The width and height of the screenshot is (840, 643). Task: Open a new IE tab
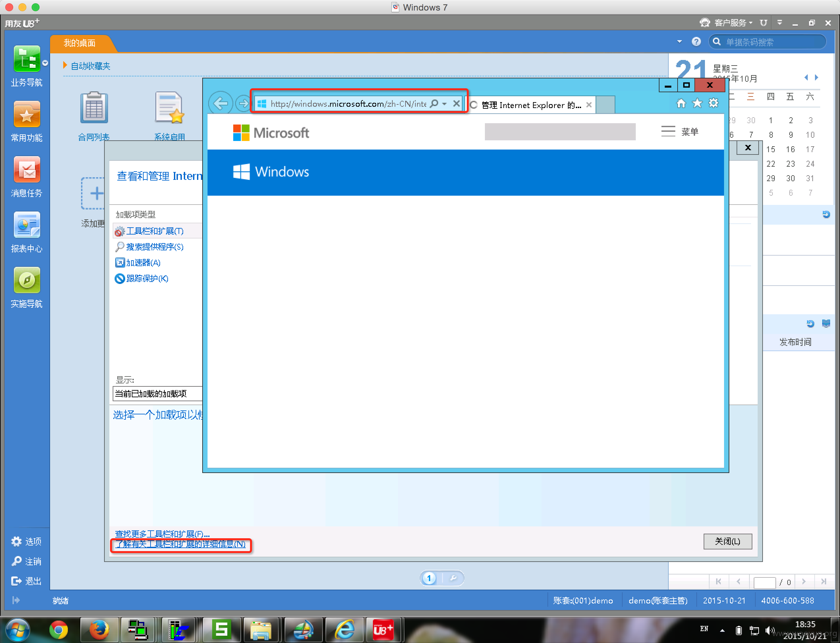click(x=605, y=104)
